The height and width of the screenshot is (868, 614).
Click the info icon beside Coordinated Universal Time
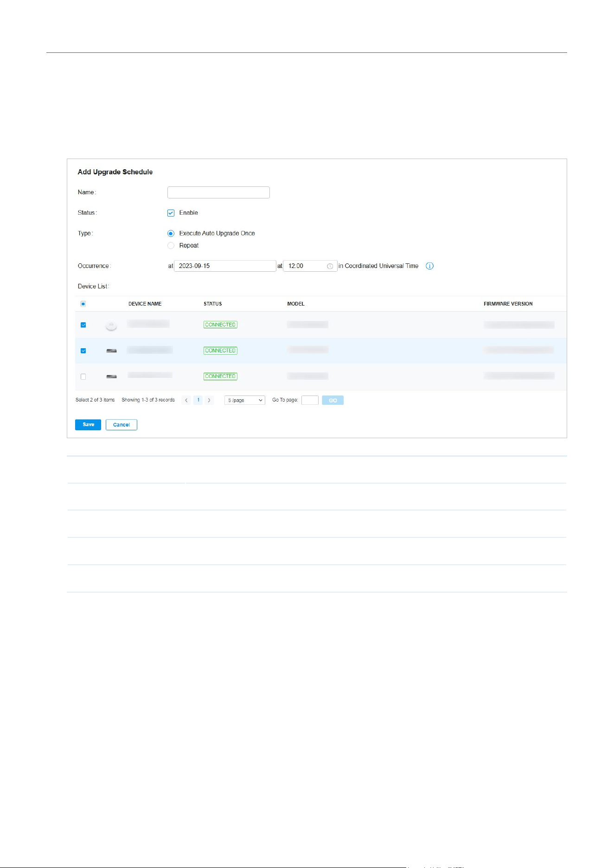pyautogui.click(x=430, y=266)
